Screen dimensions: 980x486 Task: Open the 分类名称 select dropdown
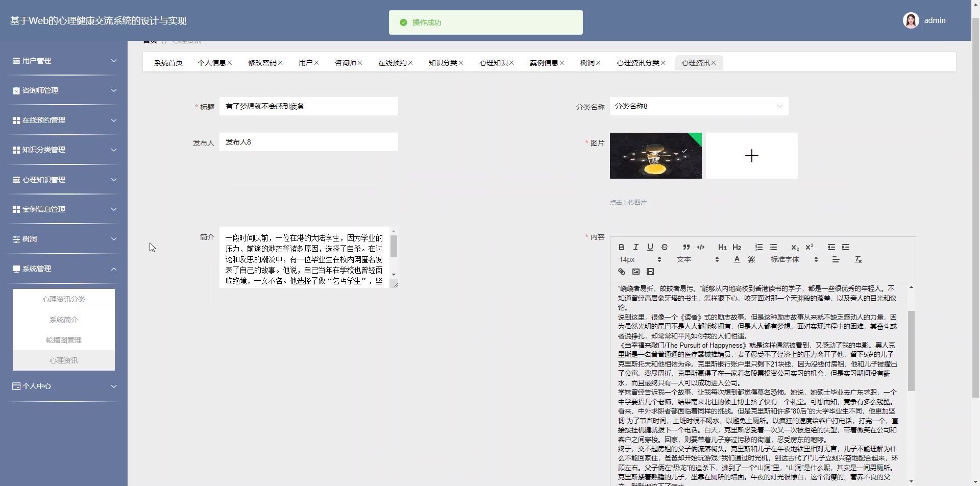pos(699,106)
